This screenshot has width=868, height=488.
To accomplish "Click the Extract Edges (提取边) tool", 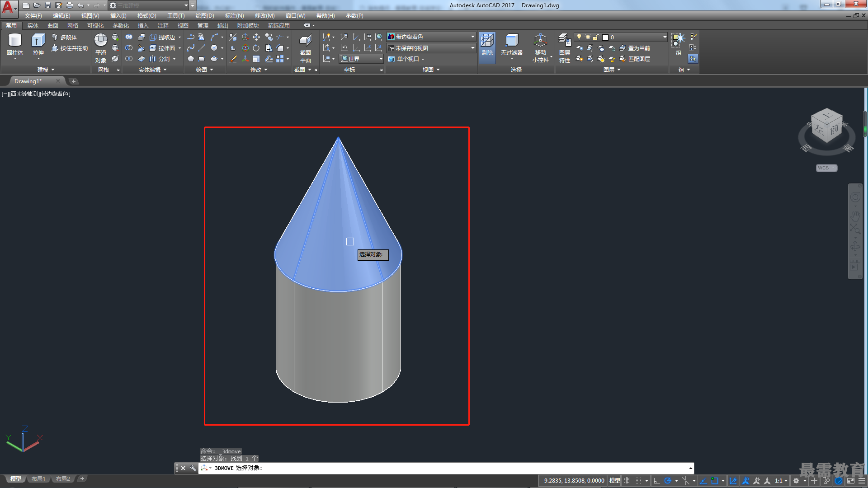I will click(163, 37).
